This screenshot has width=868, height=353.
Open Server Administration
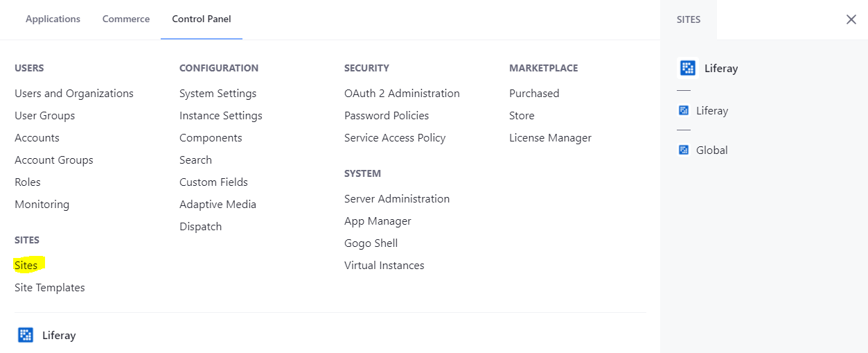397,199
